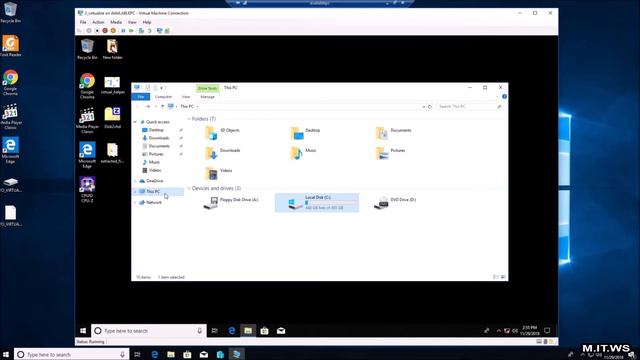Click the orange Save VM toolbar icon
640x360 pixels.
(x=113, y=31)
